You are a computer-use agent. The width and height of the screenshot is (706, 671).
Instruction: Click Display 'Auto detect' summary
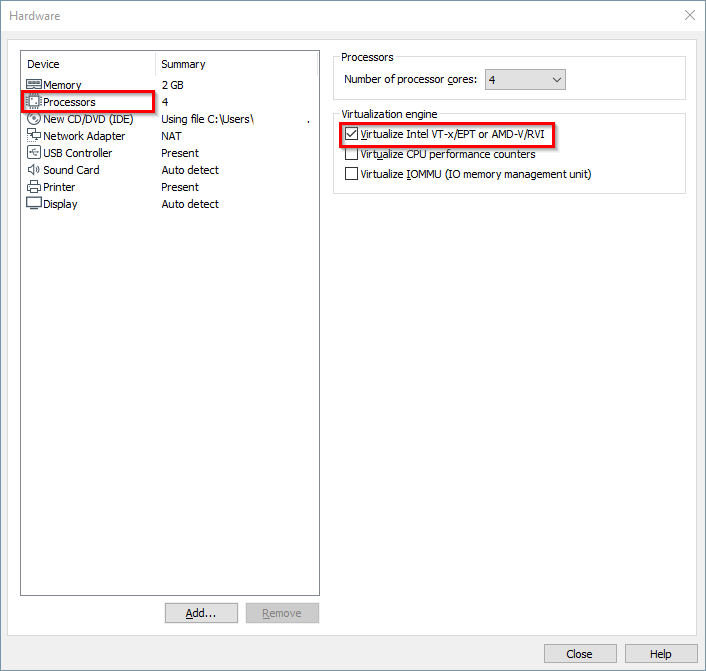pos(190,204)
